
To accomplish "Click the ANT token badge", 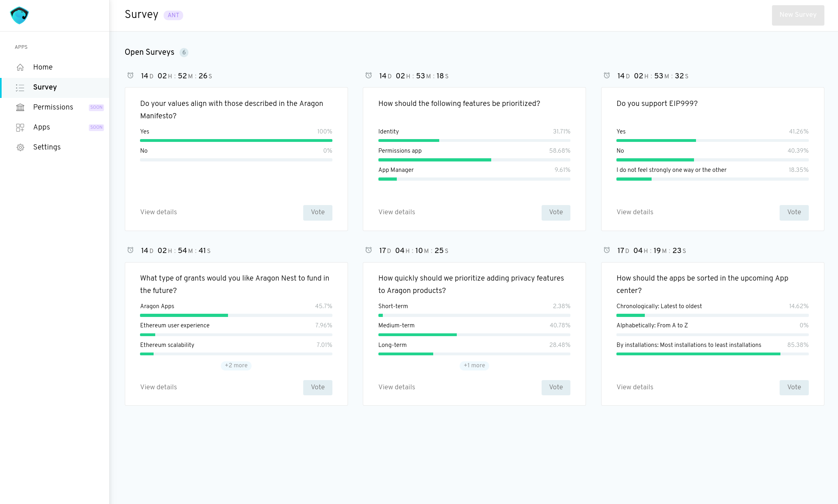I will [x=173, y=16].
